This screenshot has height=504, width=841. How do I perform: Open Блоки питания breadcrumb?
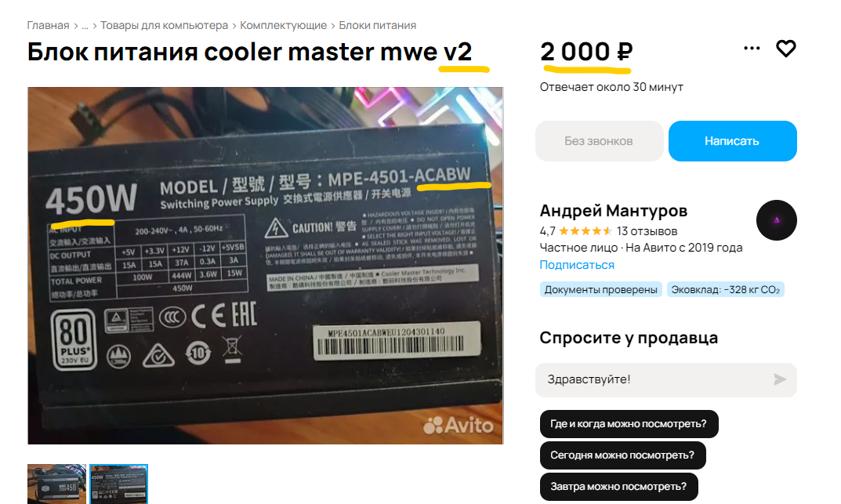378,25
